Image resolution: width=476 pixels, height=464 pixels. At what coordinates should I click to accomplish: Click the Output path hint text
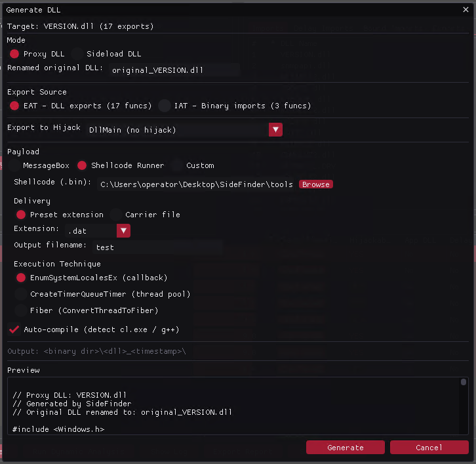(x=96, y=351)
